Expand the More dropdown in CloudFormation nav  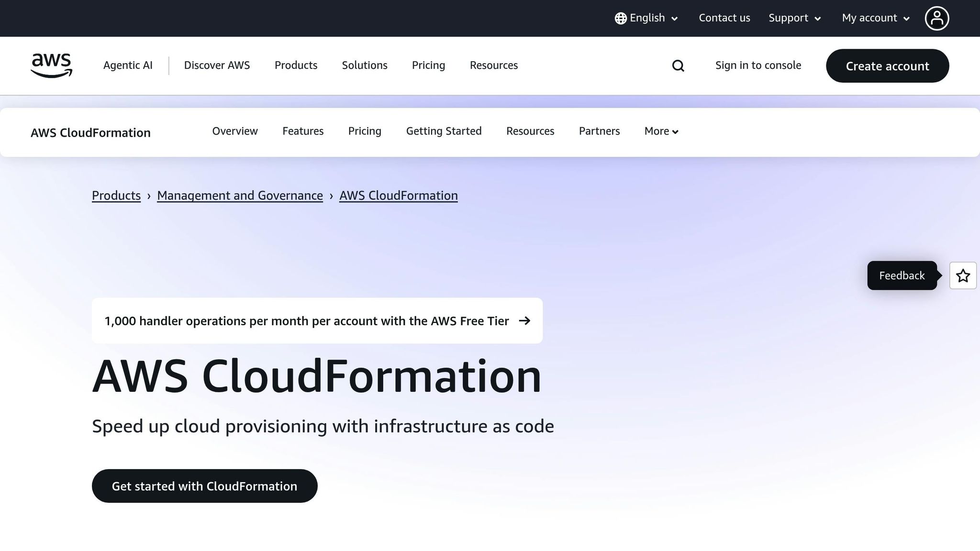coord(661,131)
